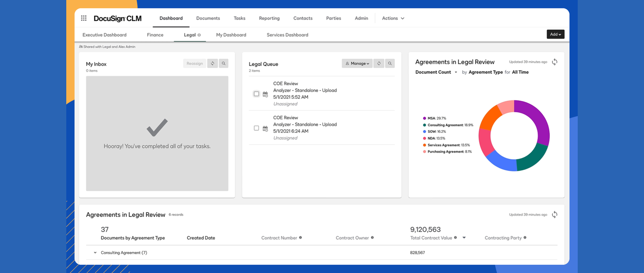Refresh the My Inbox panel

[x=212, y=63]
